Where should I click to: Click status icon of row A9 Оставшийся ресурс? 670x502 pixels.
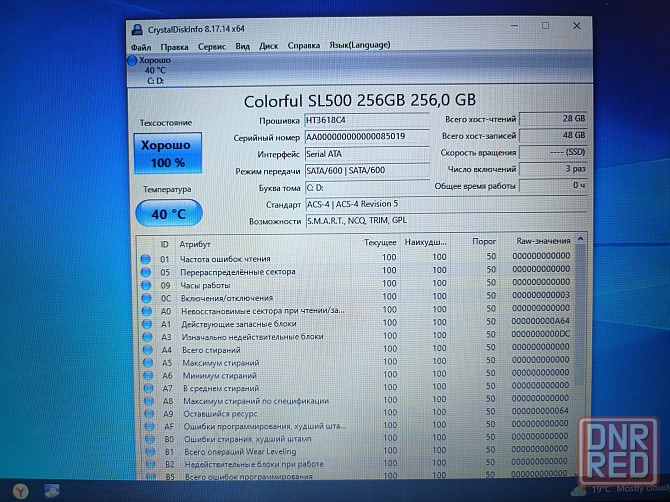tap(149, 414)
